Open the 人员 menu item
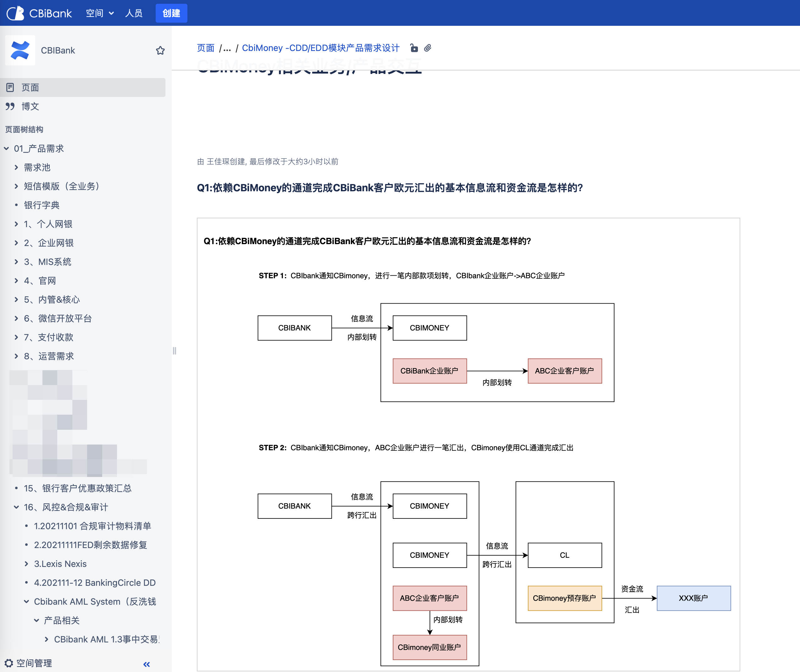The width and height of the screenshot is (800, 672). 134,13
